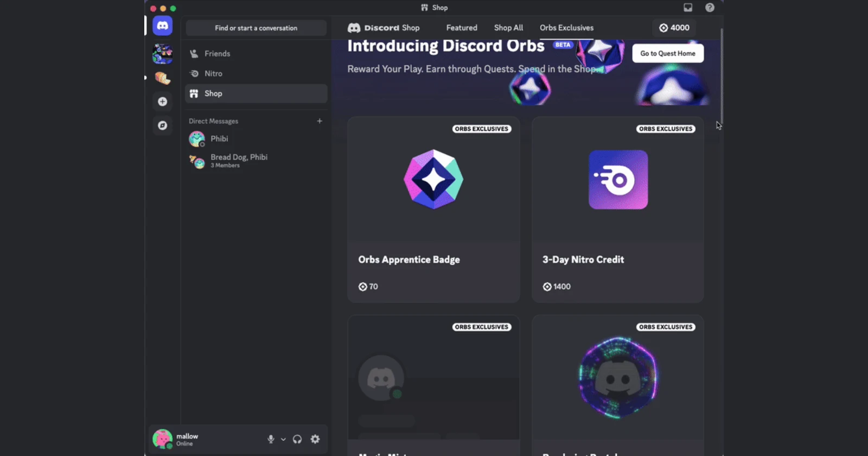Click Go to Quest Home button
Viewport: 868px width, 456px height.
[668, 53]
